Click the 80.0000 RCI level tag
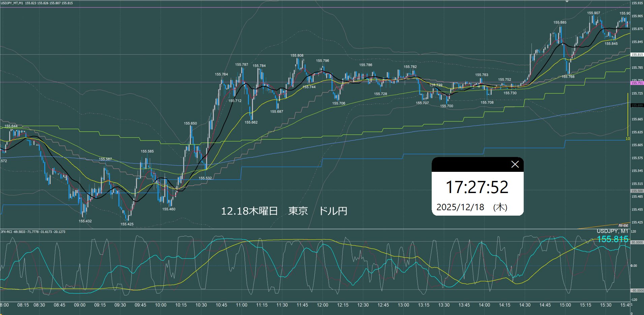Screen dimensions: 644x315 tap(637, 242)
